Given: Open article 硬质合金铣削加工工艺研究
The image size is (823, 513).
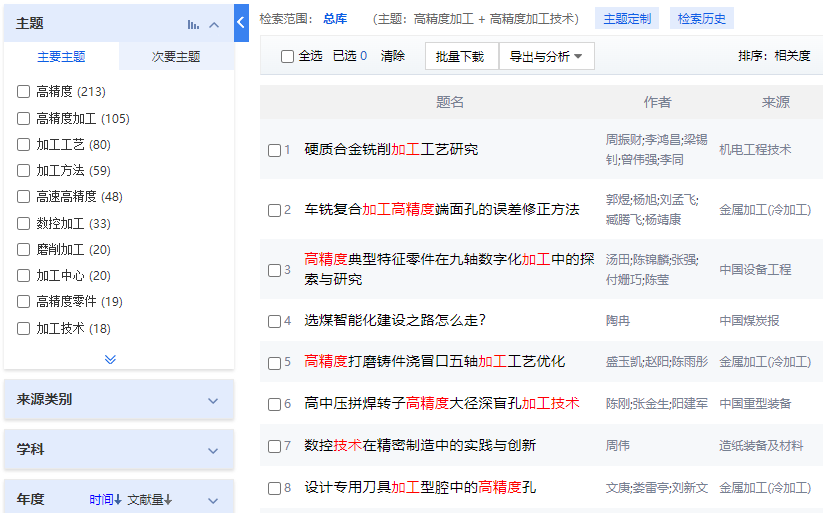Looking at the screenshot, I should (x=391, y=150).
